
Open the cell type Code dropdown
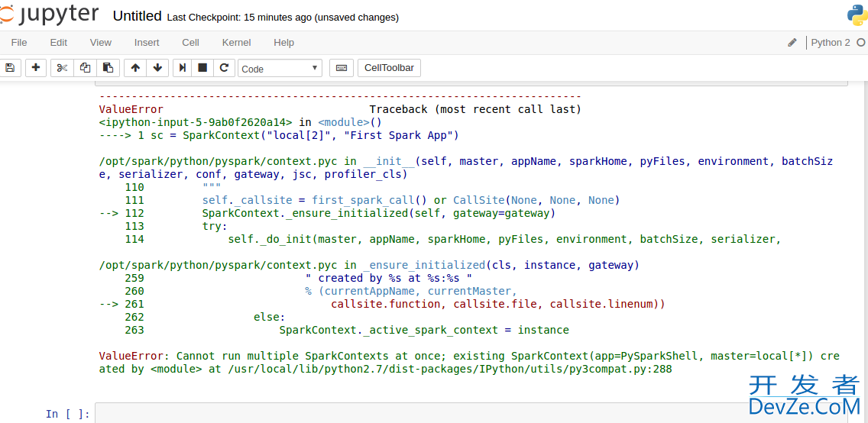pyautogui.click(x=280, y=69)
